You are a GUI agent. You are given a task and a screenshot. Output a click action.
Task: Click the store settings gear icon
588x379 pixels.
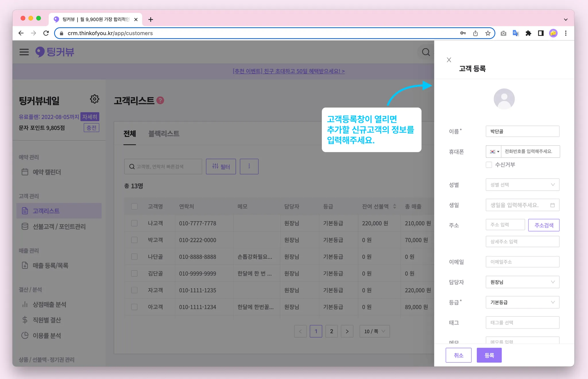[94, 99]
